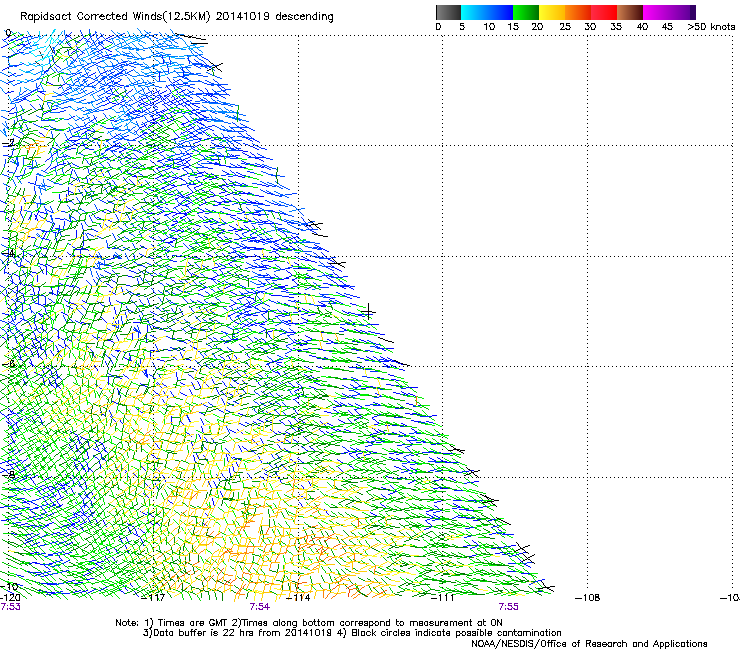This screenshot has height=650, width=740.
Task: Click the '-120' longitude axis label
Action: [x=10, y=598]
